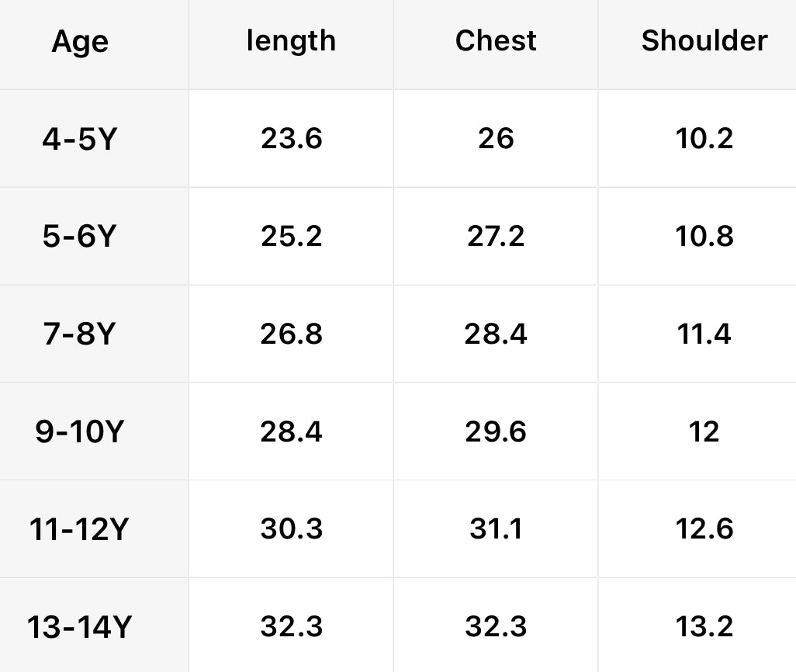Click the Age column header
Image resolution: width=796 pixels, height=672 pixels.
(x=80, y=42)
